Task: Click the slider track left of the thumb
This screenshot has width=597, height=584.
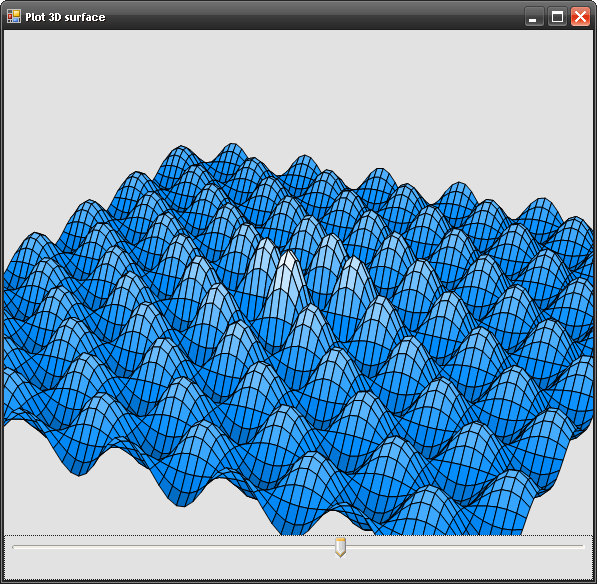Action: pos(173,546)
